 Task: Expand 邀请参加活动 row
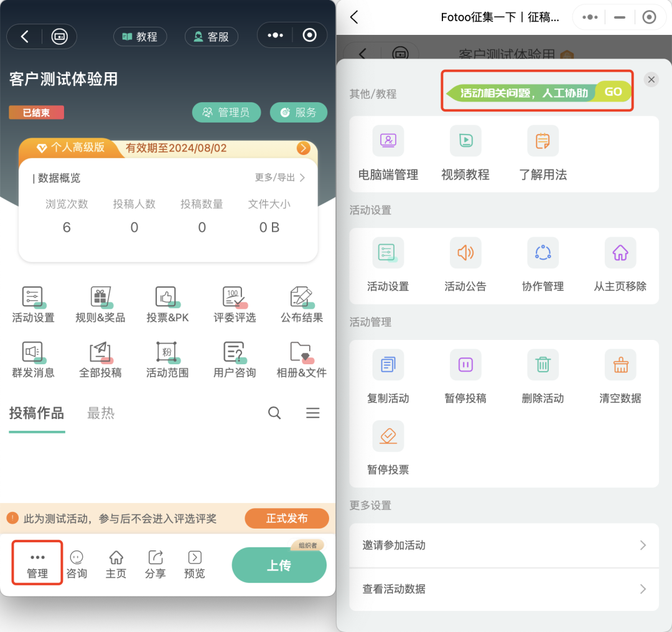coord(504,545)
